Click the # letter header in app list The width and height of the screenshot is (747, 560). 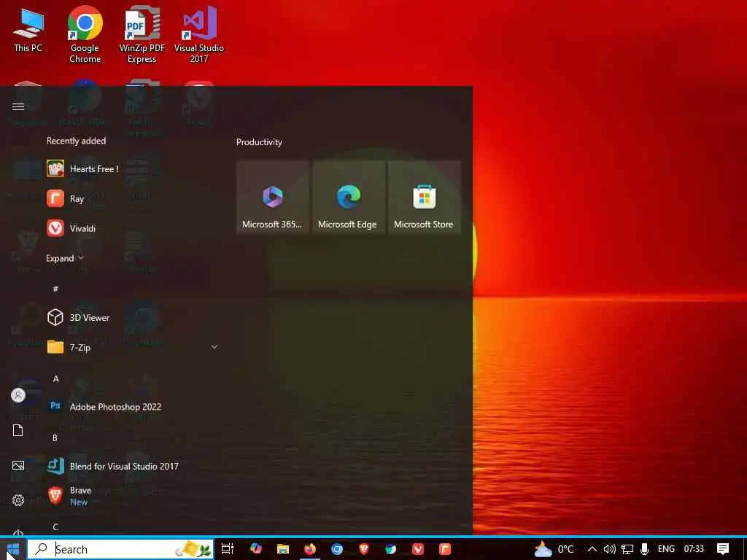pyautogui.click(x=55, y=289)
